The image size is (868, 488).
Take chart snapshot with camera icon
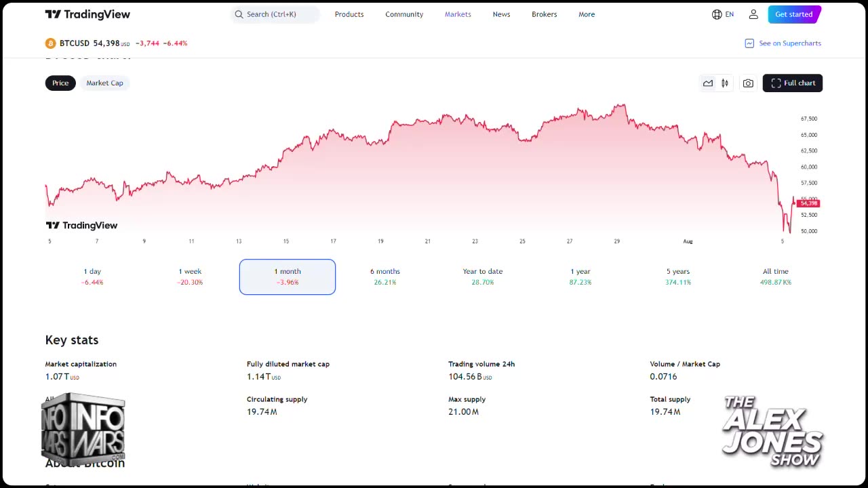tap(748, 83)
